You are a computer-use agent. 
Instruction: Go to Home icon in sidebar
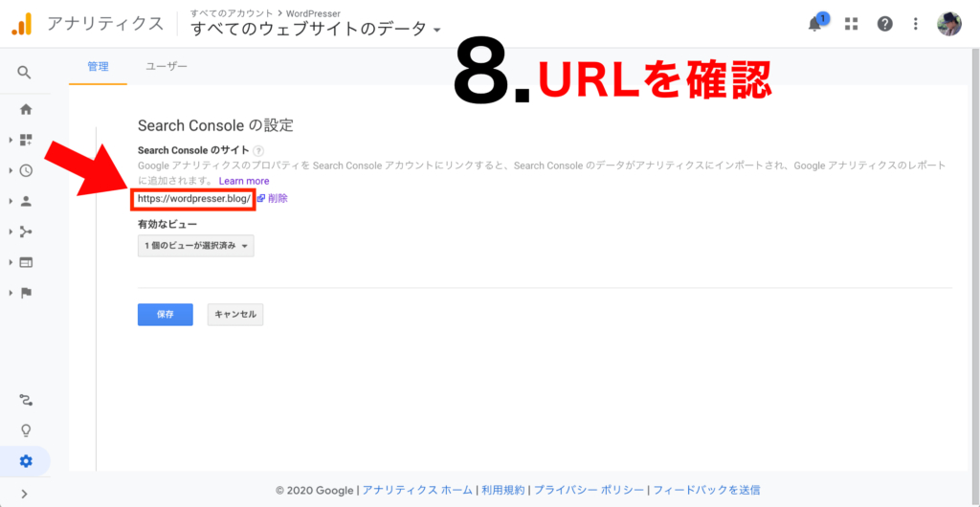26,109
